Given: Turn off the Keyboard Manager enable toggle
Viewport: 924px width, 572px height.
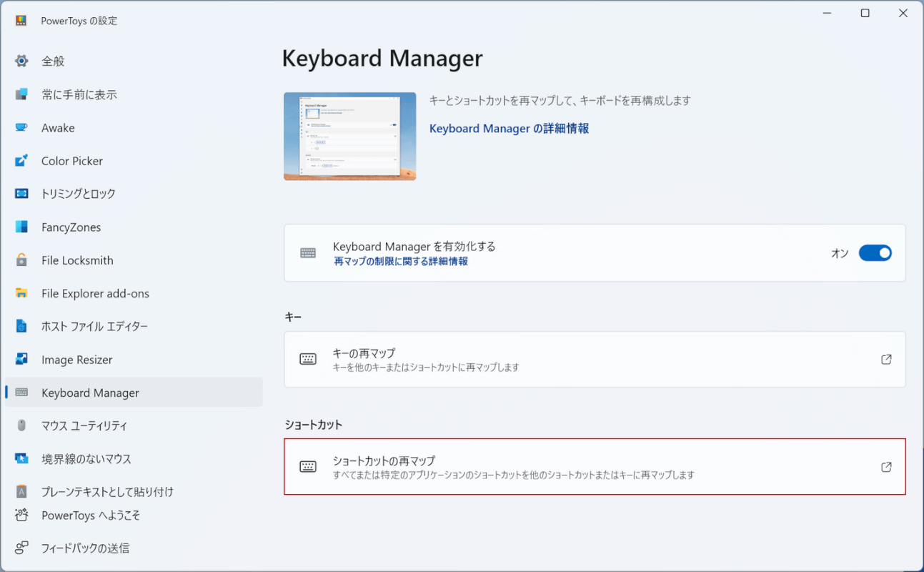Looking at the screenshot, I should (x=875, y=253).
